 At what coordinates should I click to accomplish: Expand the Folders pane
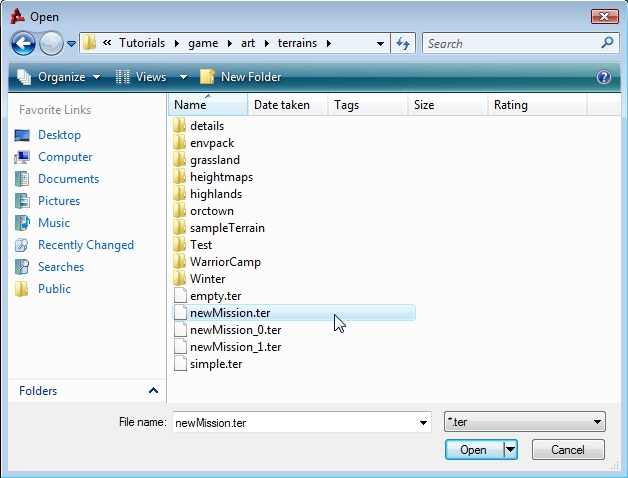(x=153, y=391)
